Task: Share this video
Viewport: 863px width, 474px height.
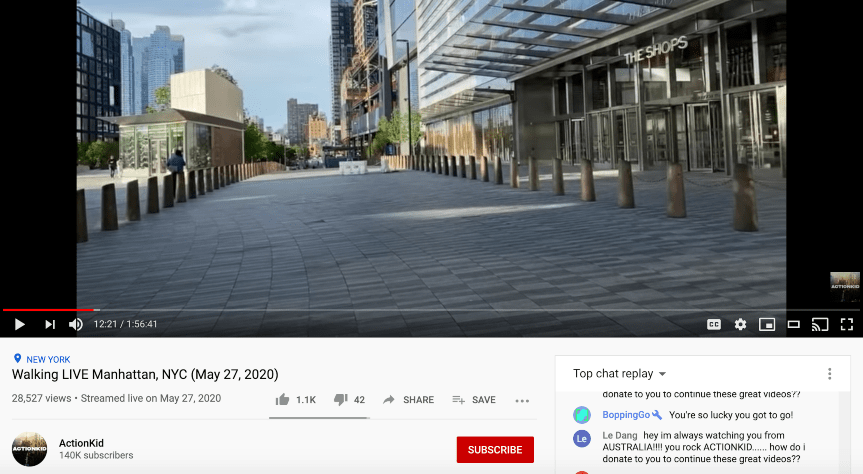Action: click(x=408, y=400)
